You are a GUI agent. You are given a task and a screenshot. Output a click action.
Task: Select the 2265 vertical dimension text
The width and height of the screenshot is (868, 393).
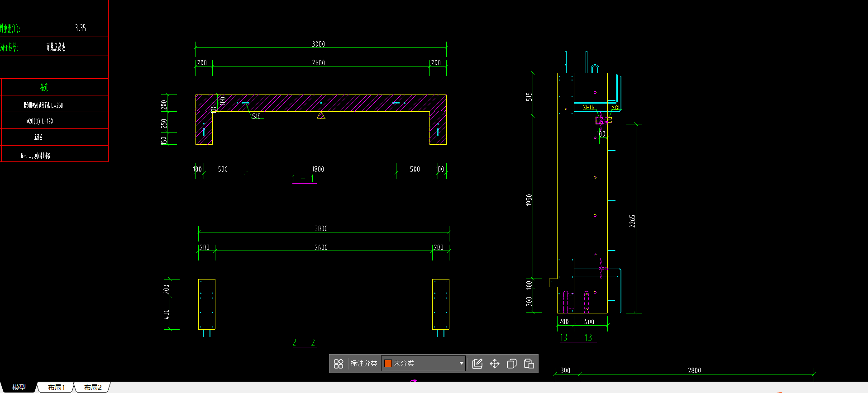pyautogui.click(x=632, y=221)
